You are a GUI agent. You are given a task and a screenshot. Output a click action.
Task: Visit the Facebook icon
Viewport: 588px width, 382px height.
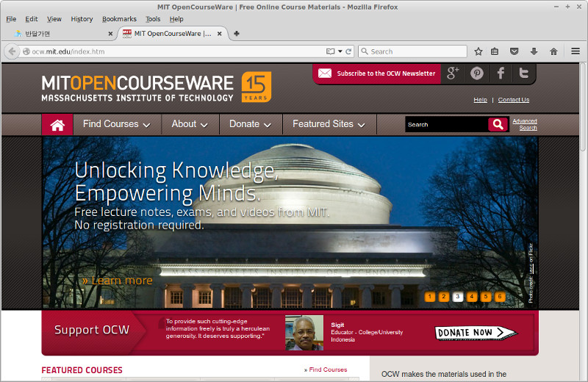click(501, 73)
